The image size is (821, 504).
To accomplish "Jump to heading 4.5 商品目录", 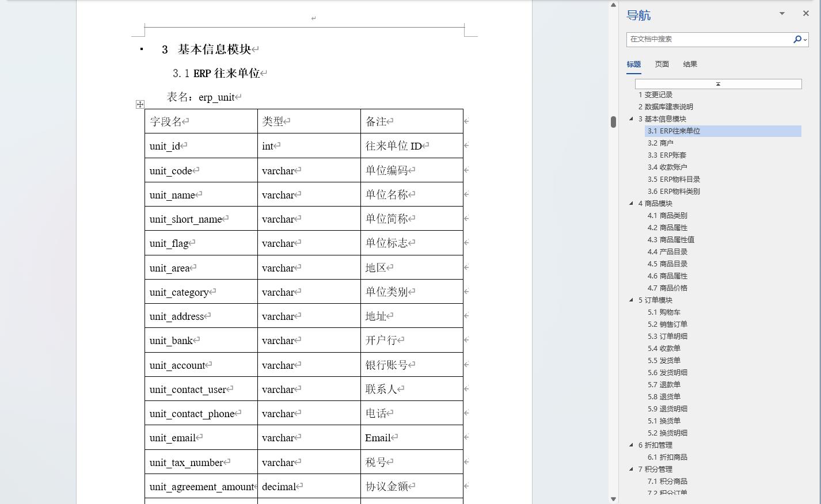I will pyautogui.click(x=667, y=264).
